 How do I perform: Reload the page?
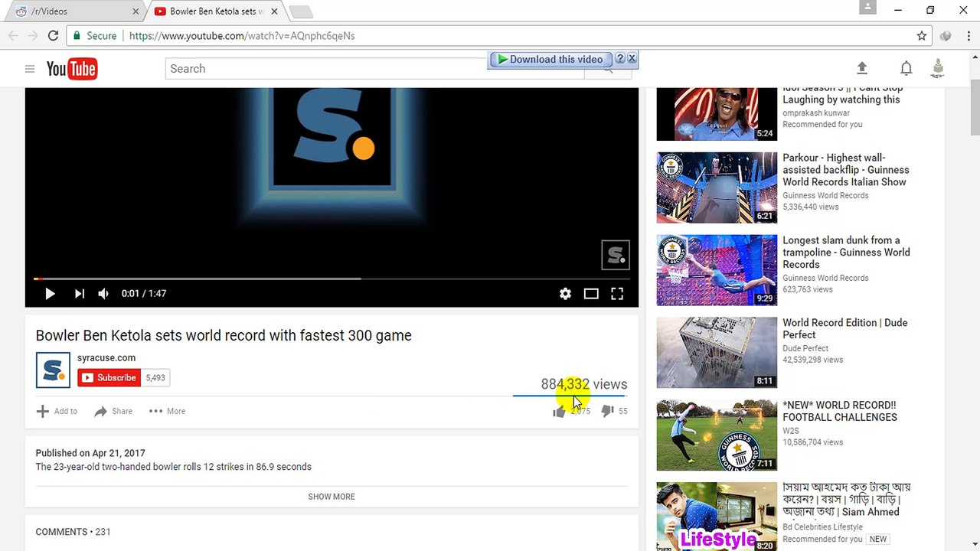[x=53, y=36]
